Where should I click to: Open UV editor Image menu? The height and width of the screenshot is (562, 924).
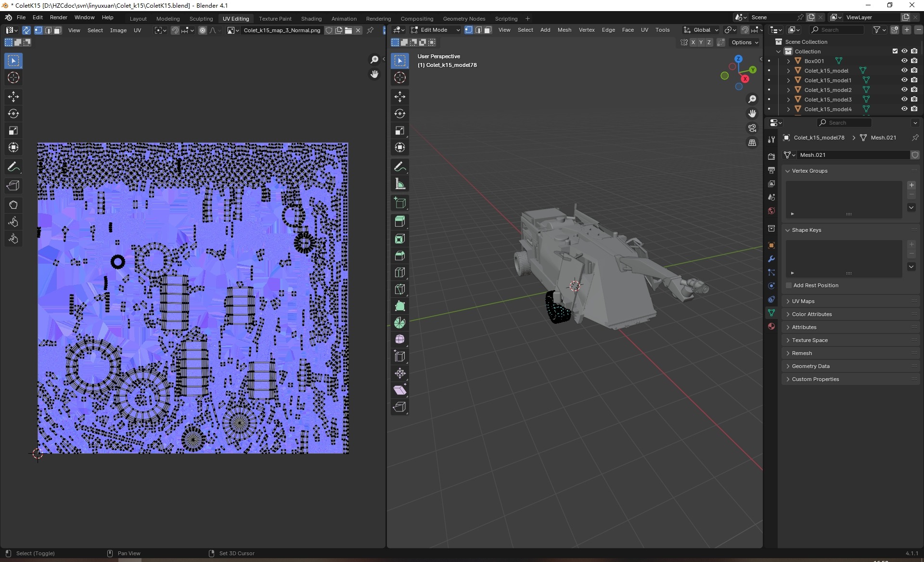coord(118,30)
